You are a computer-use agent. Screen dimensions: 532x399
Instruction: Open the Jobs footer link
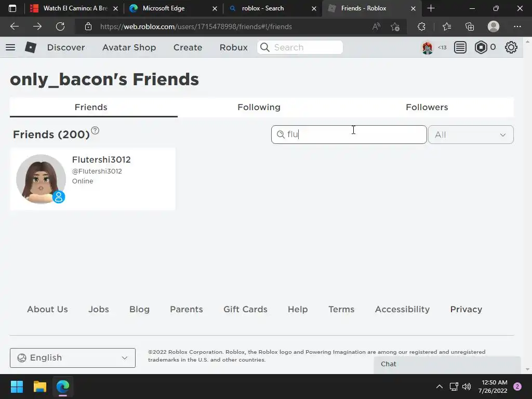click(x=99, y=309)
